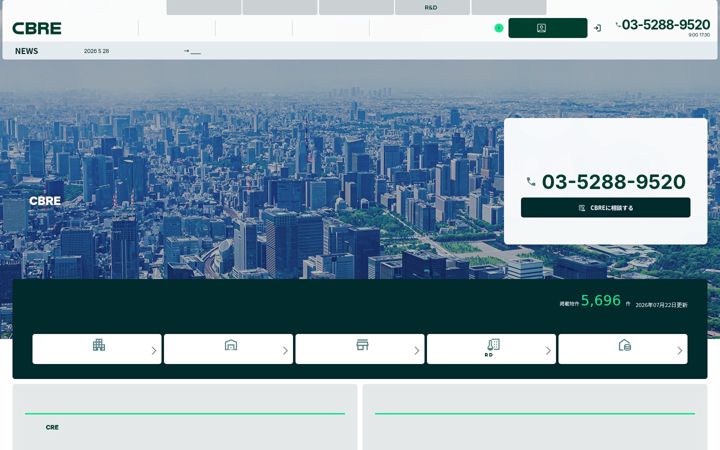
Task: Click the NEWS label
Action: tap(26, 51)
